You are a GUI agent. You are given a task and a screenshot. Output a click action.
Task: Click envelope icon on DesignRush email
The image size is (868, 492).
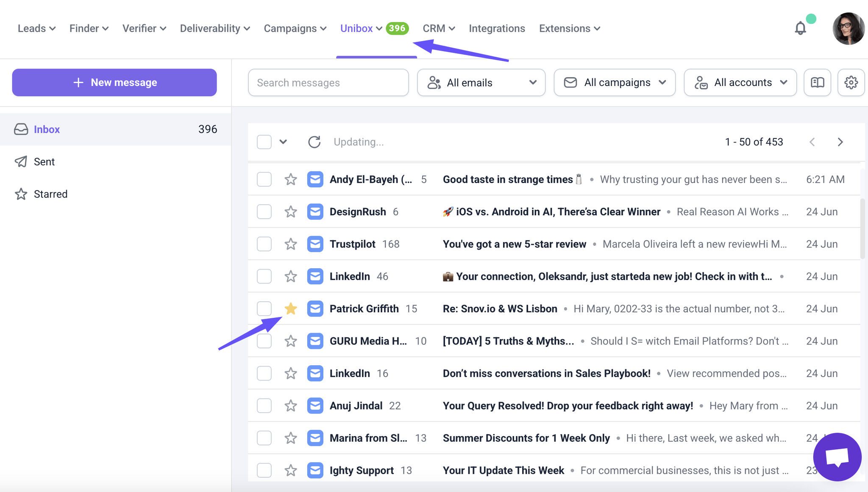click(315, 211)
